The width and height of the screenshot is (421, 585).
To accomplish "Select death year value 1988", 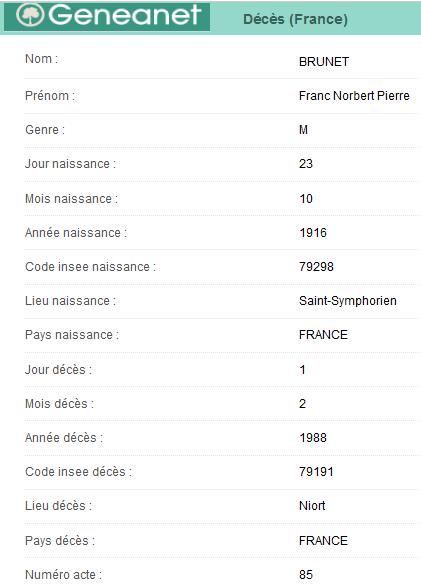I will click(x=312, y=438).
